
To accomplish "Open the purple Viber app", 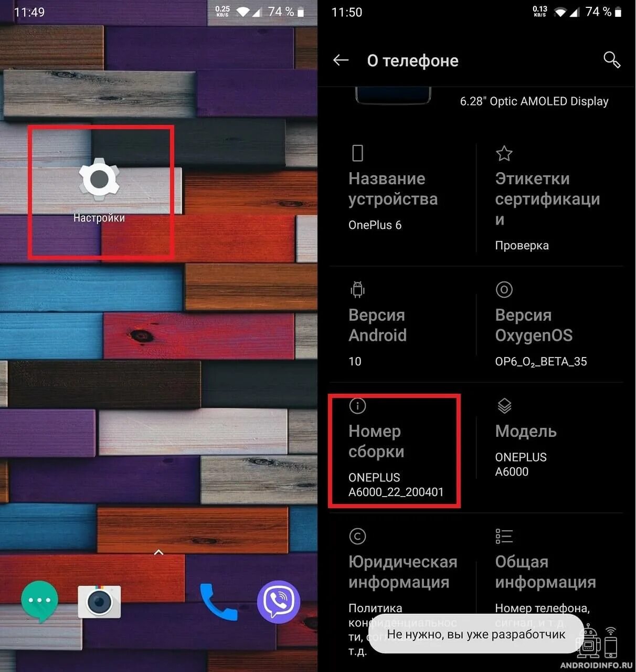I will pyautogui.click(x=278, y=602).
